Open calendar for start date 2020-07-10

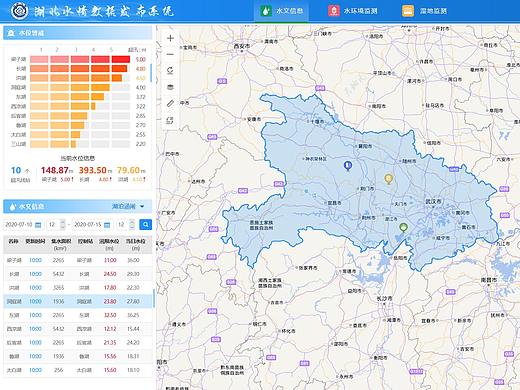pyautogui.click(x=38, y=225)
